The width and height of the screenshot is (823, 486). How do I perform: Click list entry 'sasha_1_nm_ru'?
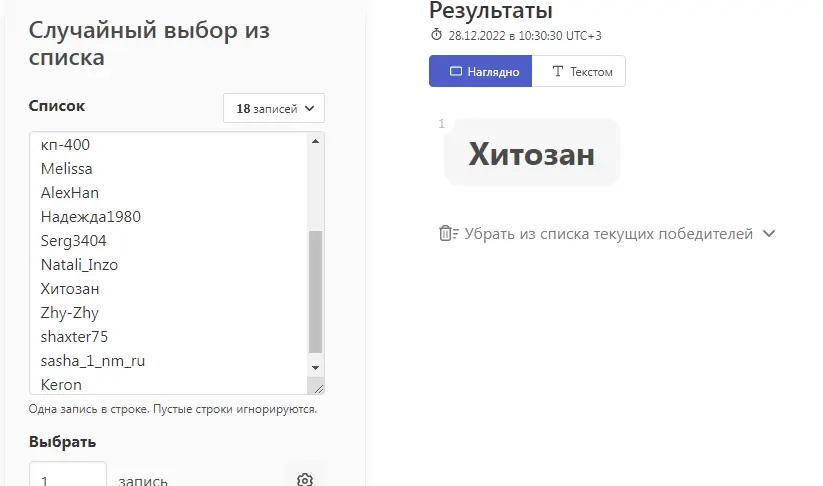(x=93, y=361)
